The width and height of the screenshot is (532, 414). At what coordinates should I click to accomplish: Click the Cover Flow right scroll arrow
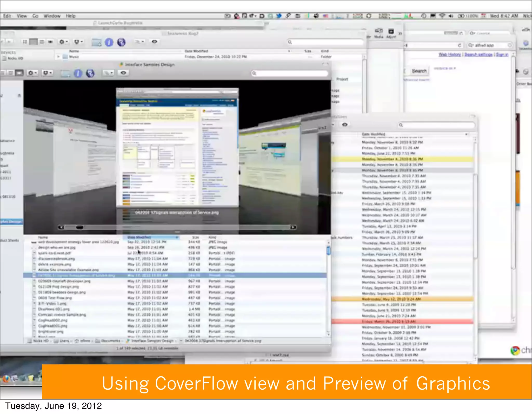click(293, 227)
